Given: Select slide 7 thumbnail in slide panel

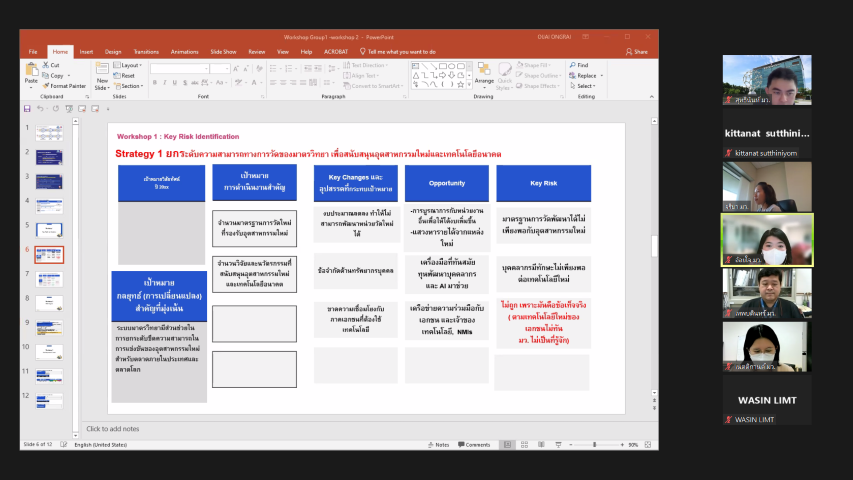Looking at the screenshot, I should [50, 279].
